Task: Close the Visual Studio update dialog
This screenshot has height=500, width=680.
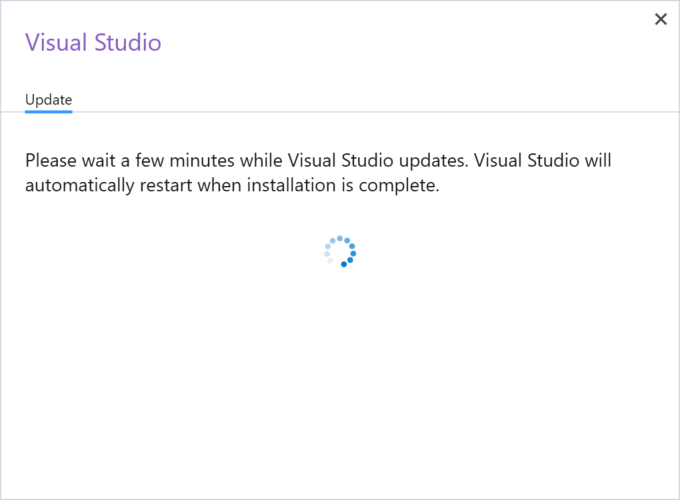Action: [x=660, y=19]
